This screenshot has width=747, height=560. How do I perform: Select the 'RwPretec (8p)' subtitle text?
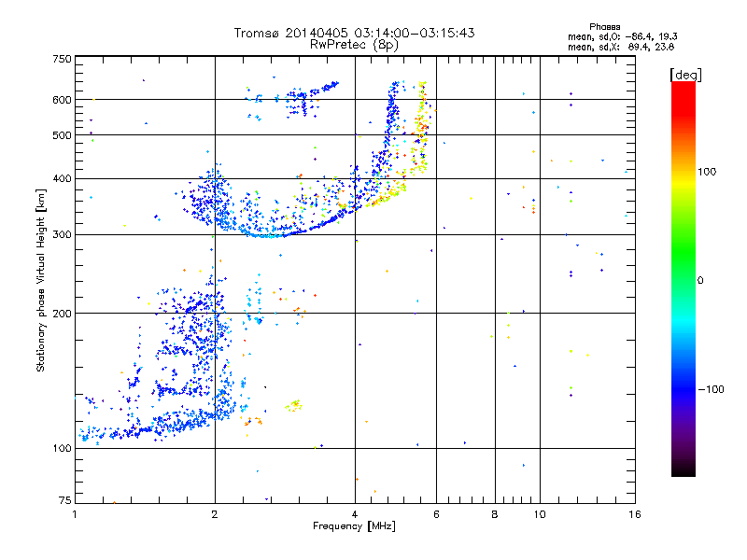(354, 45)
